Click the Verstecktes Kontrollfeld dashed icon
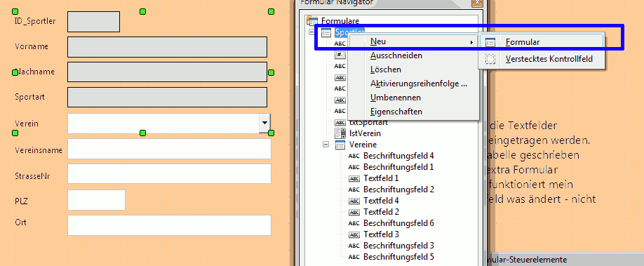This screenshot has height=266, width=644. pyautogui.click(x=490, y=59)
